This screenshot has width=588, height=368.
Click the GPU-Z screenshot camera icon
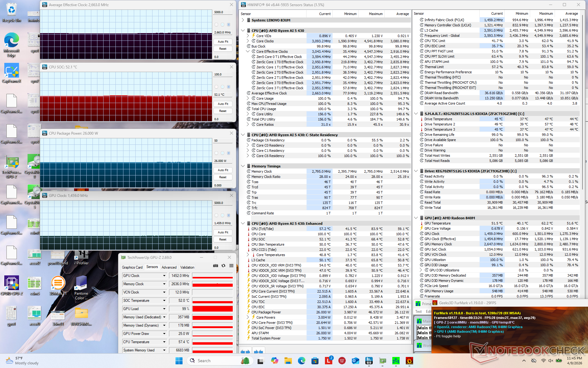click(216, 266)
